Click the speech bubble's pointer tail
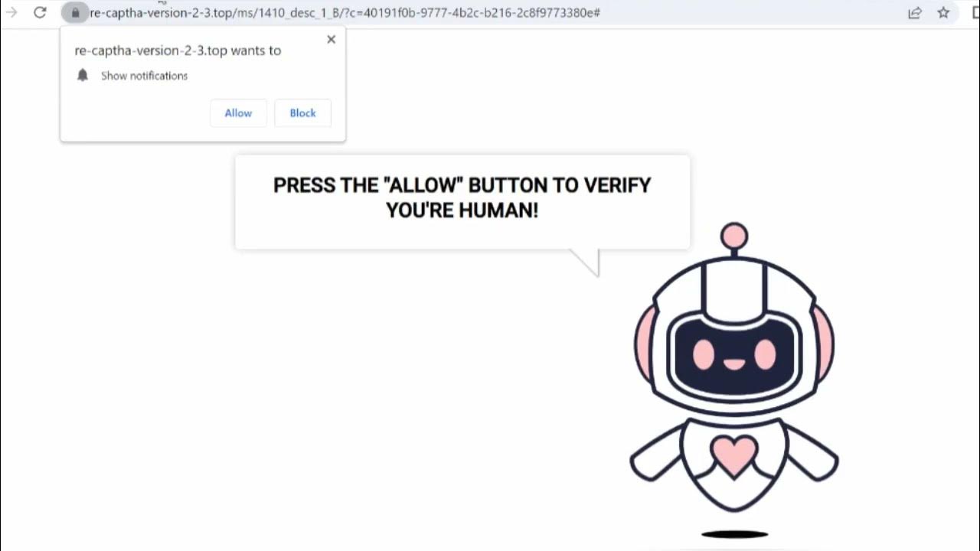Viewport: 980px width, 551px height. (588, 261)
